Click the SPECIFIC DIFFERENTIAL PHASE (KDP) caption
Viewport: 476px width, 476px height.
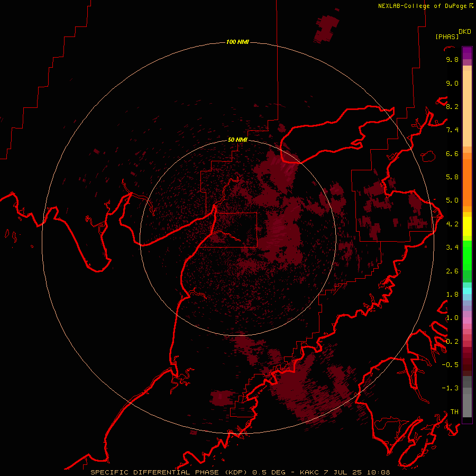[170, 472]
